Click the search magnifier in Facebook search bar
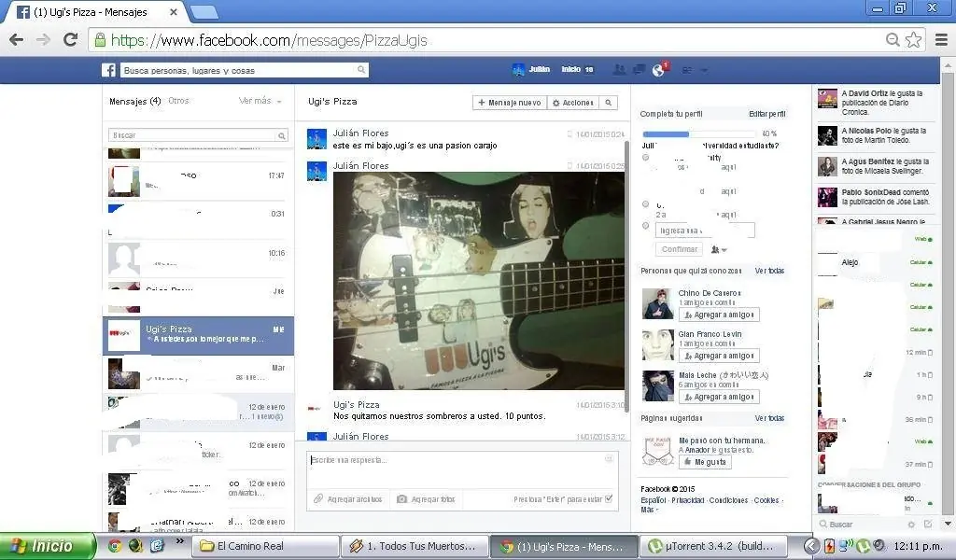The image size is (956, 560). click(361, 70)
